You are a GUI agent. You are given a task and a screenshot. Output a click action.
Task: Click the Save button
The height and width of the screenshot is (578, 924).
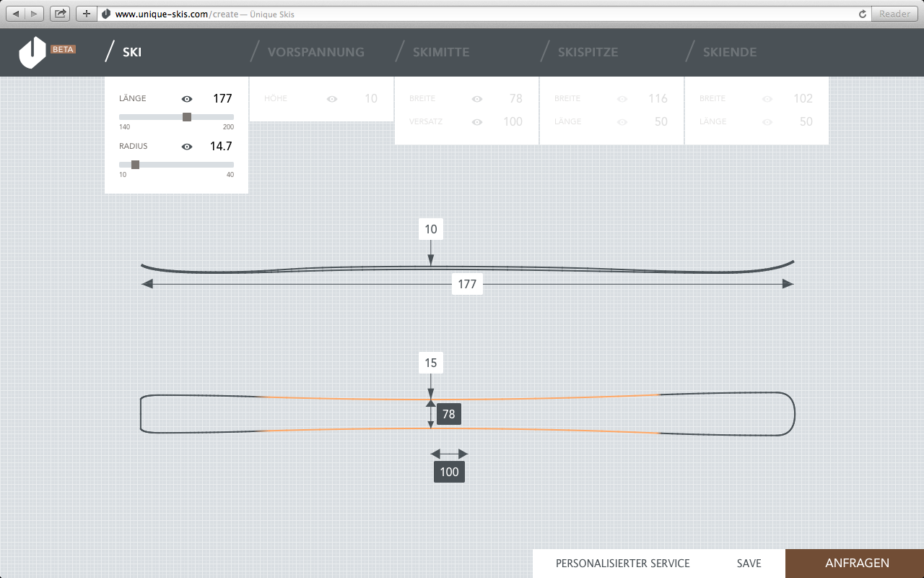click(749, 564)
